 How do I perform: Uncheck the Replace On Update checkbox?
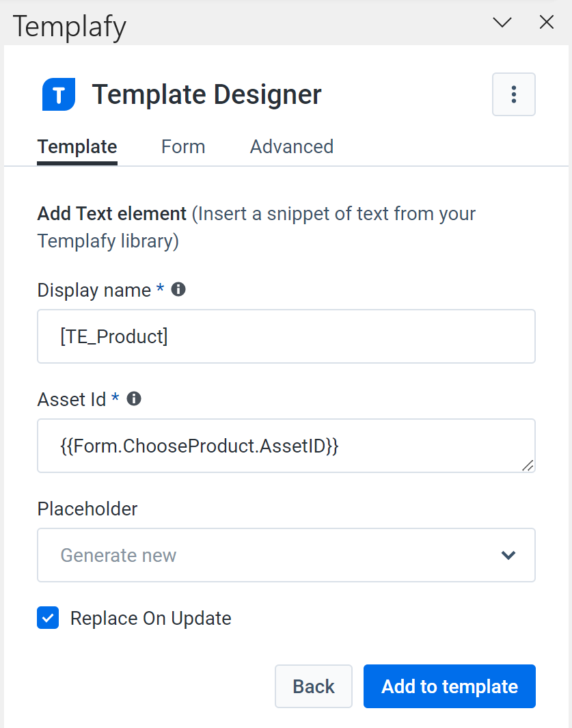[48, 617]
